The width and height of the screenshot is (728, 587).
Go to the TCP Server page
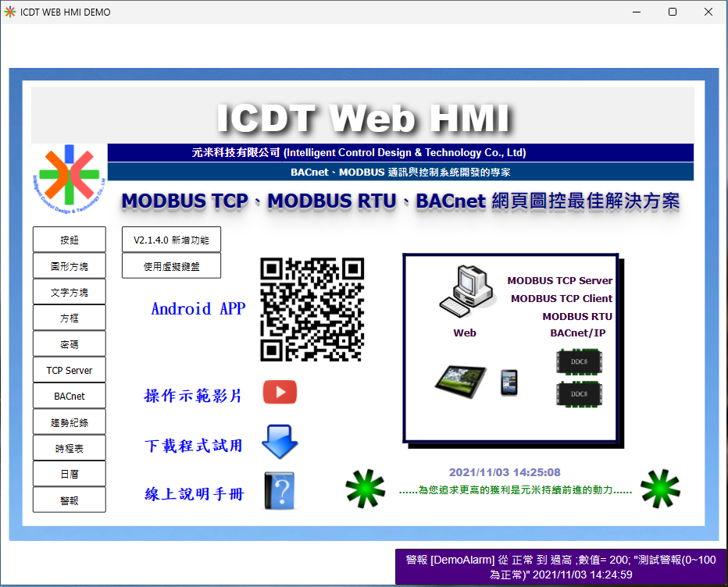70,370
